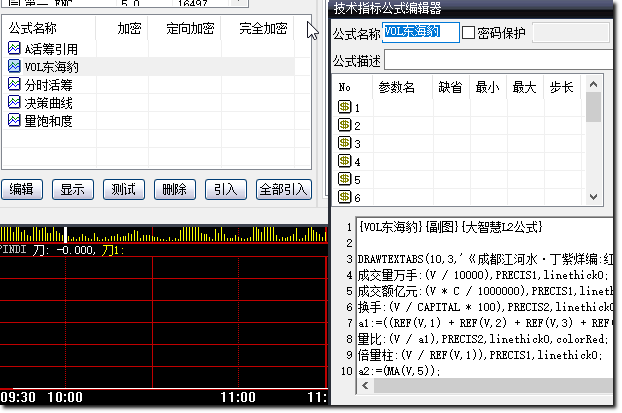Click the 参数名 column header

[x=397, y=87]
